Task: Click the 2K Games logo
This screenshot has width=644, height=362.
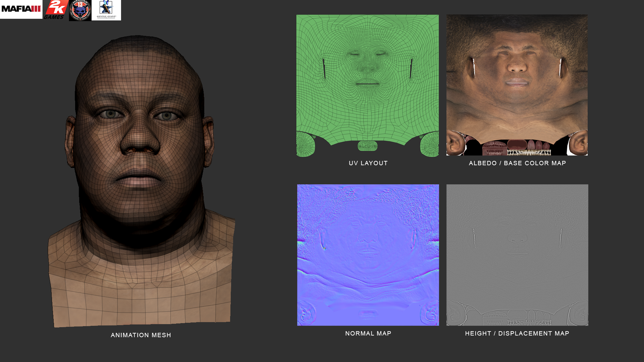Action: pyautogui.click(x=56, y=10)
